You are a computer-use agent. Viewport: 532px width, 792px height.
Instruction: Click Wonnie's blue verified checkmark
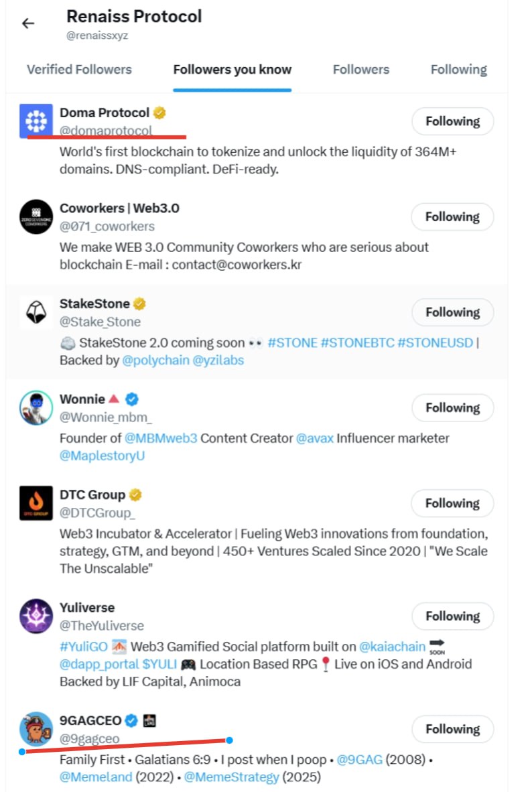132,399
